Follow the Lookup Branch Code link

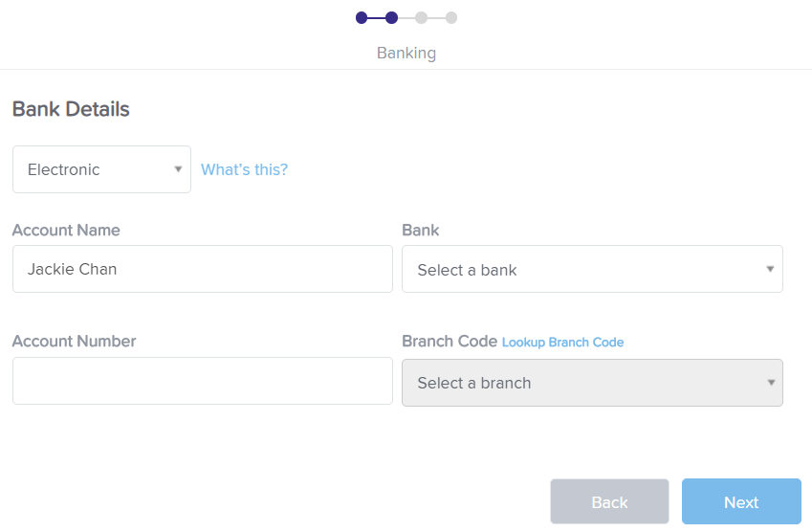[x=563, y=343]
